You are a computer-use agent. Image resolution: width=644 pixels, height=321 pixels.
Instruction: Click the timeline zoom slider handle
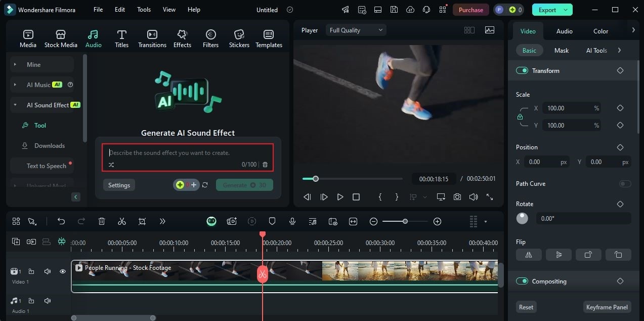click(x=405, y=221)
